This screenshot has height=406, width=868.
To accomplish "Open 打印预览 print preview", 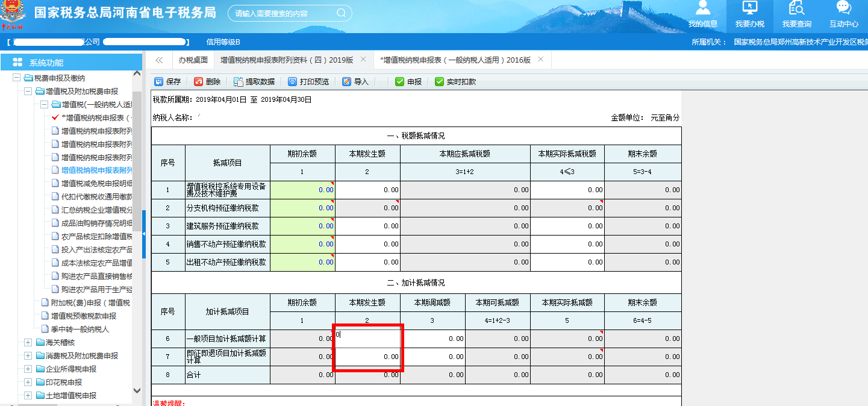I will click(308, 82).
